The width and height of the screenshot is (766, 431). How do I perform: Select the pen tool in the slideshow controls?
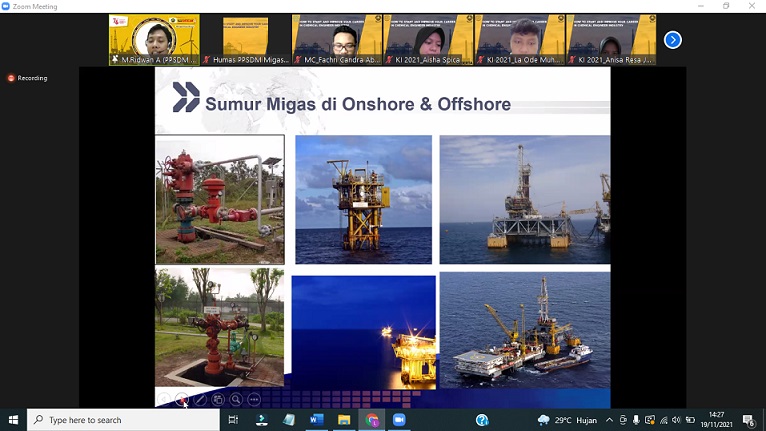tap(200, 399)
